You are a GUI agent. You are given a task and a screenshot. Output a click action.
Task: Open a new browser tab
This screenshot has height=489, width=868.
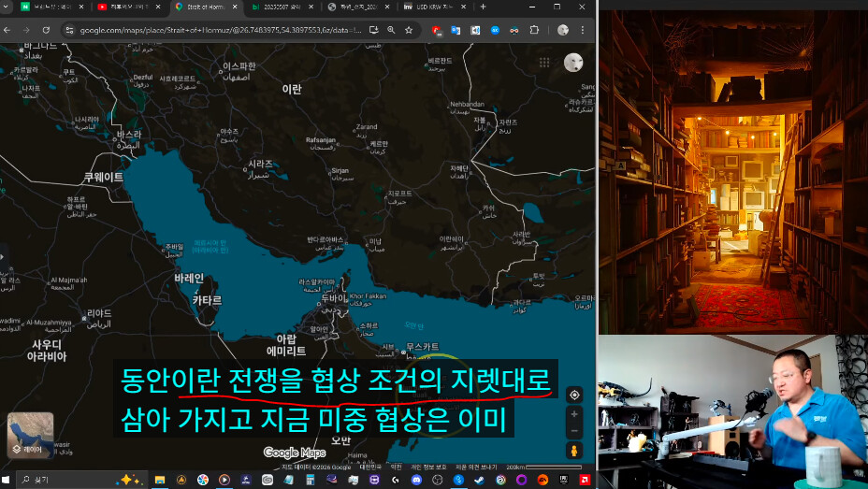click(483, 7)
